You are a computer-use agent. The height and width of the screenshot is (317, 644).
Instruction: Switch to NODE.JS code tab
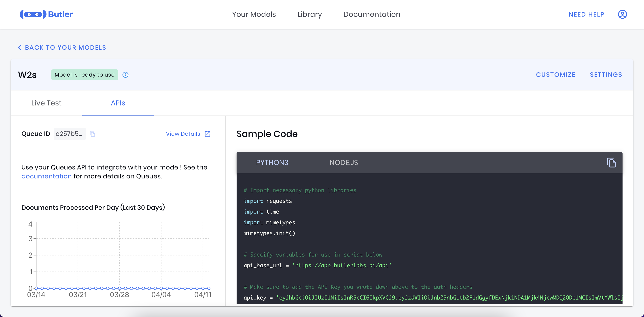[x=344, y=162]
